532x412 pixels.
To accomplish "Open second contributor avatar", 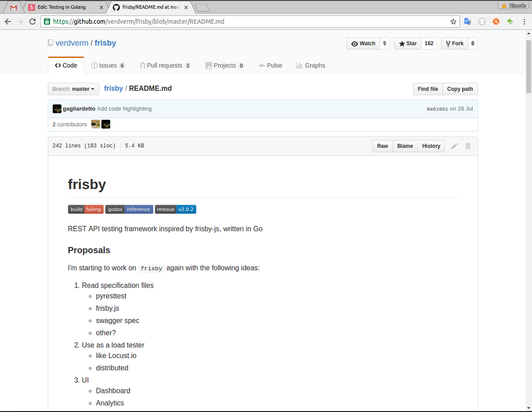I will pyautogui.click(x=106, y=124).
